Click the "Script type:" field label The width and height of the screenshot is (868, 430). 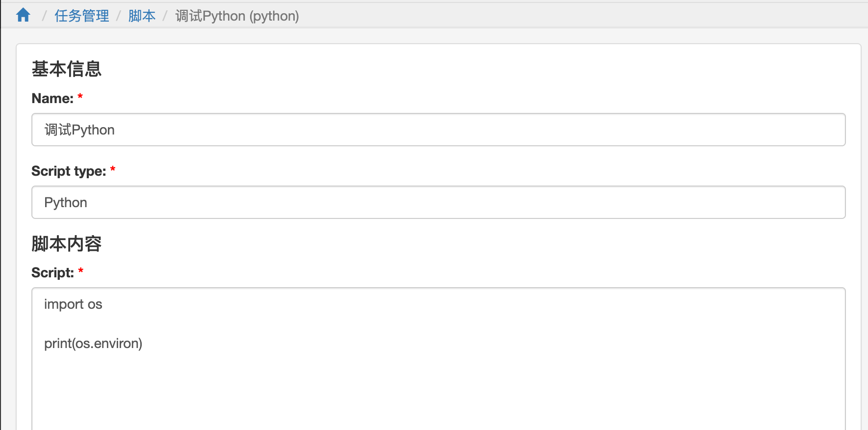69,171
